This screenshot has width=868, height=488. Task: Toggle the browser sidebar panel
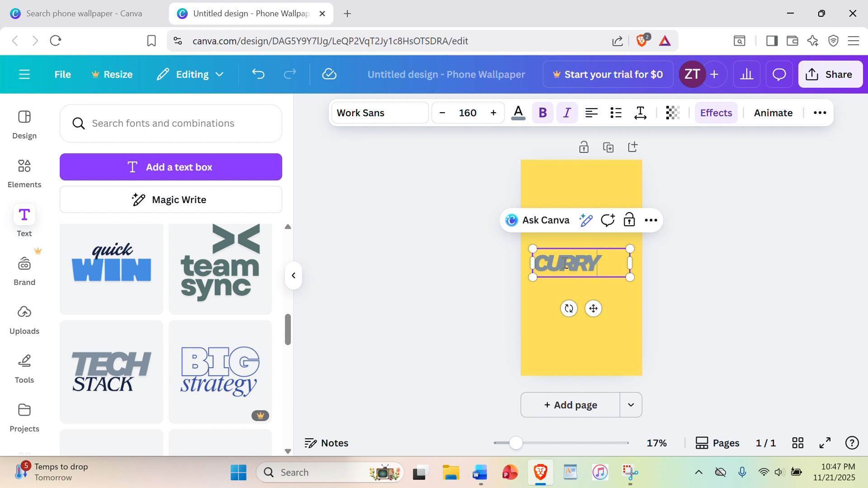(772, 41)
